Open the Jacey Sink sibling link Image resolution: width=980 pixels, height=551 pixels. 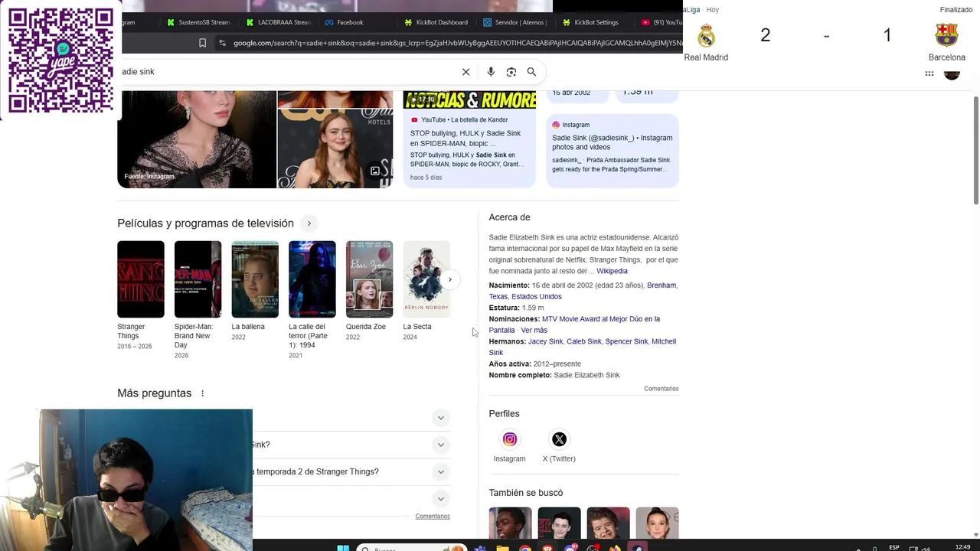tap(545, 341)
